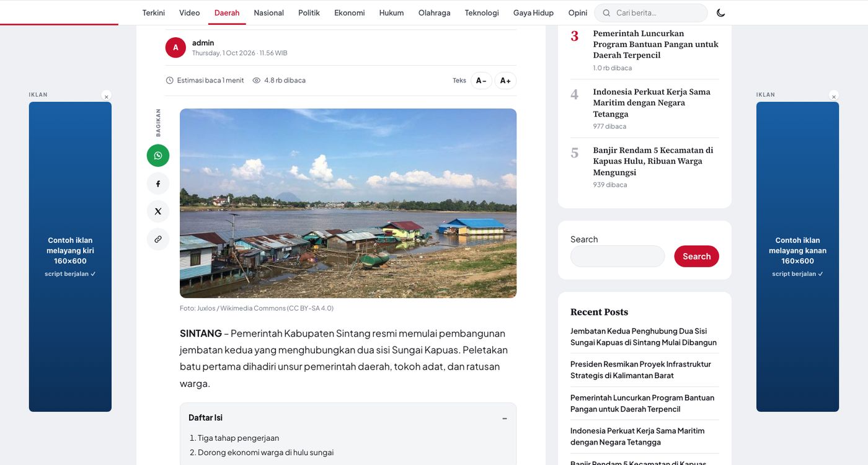Open the Gaya Hidup menu item
The height and width of the screenshot is (465, 868).
coord(533,13)
